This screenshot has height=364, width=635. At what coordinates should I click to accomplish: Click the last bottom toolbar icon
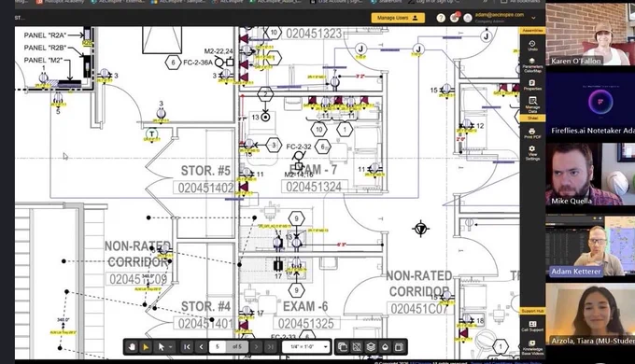click(x=399, y=347)
